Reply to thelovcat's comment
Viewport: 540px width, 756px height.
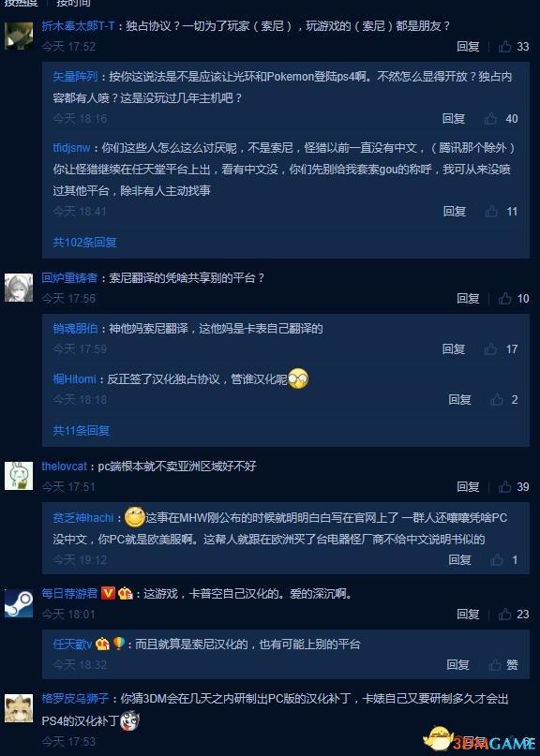click(468, 486)
